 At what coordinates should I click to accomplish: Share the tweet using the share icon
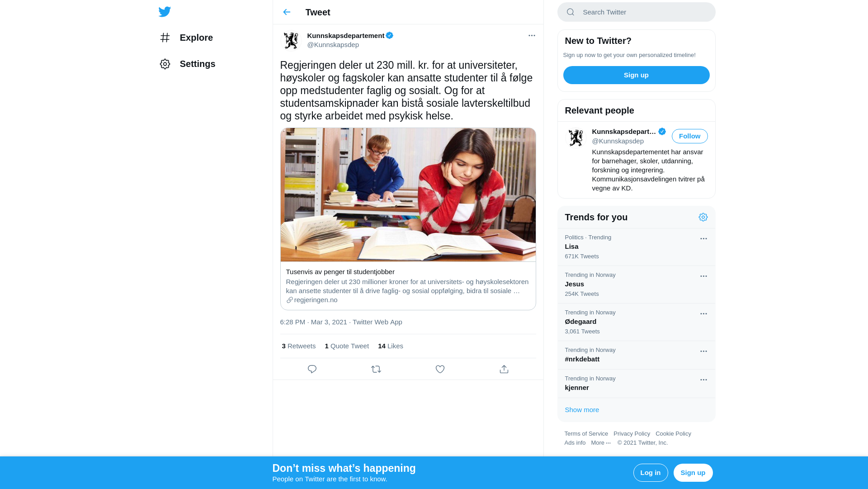click(504, 369)
